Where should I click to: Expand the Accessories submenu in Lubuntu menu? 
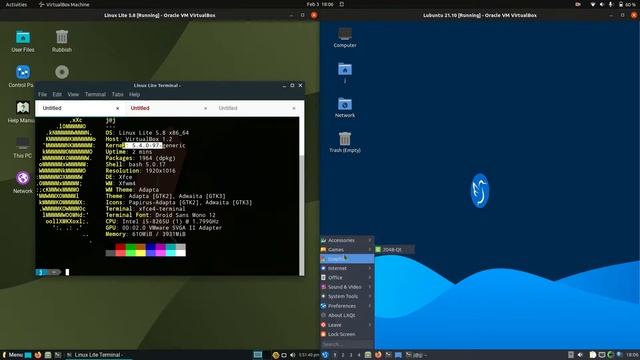[347, 240]
